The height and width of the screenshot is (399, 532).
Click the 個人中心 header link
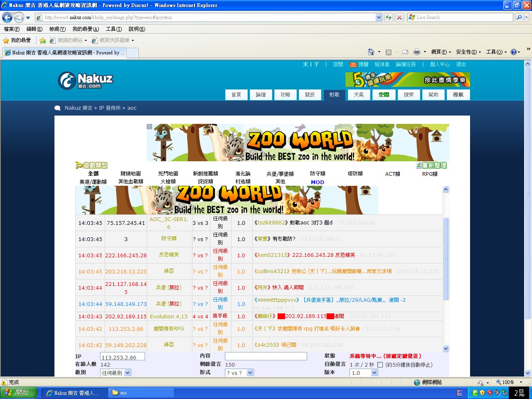tap(440, 64)
